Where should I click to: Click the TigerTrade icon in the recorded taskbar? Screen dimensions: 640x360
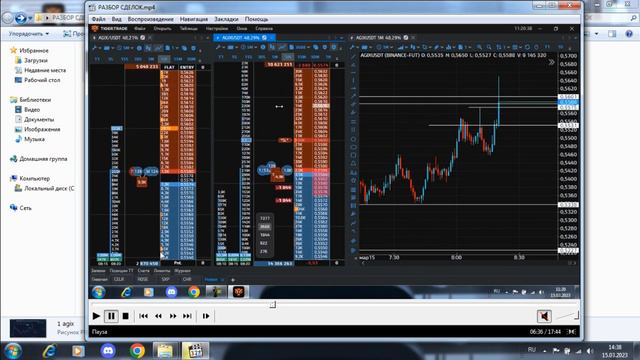click(238, 291)
